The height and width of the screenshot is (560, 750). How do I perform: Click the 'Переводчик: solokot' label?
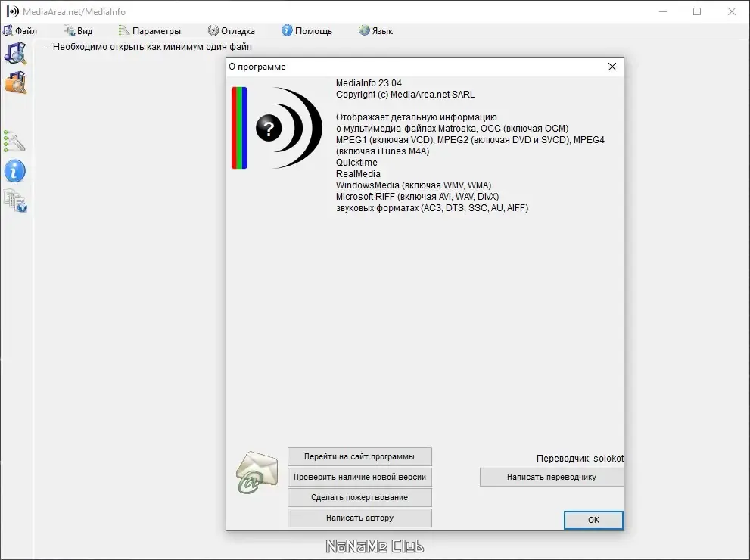[x=580, y=458]
